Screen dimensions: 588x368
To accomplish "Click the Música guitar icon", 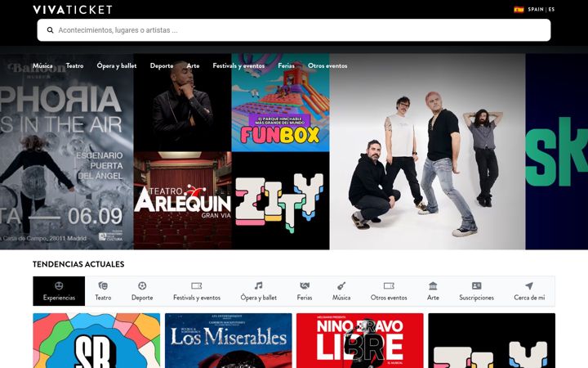I will point(341,285).
